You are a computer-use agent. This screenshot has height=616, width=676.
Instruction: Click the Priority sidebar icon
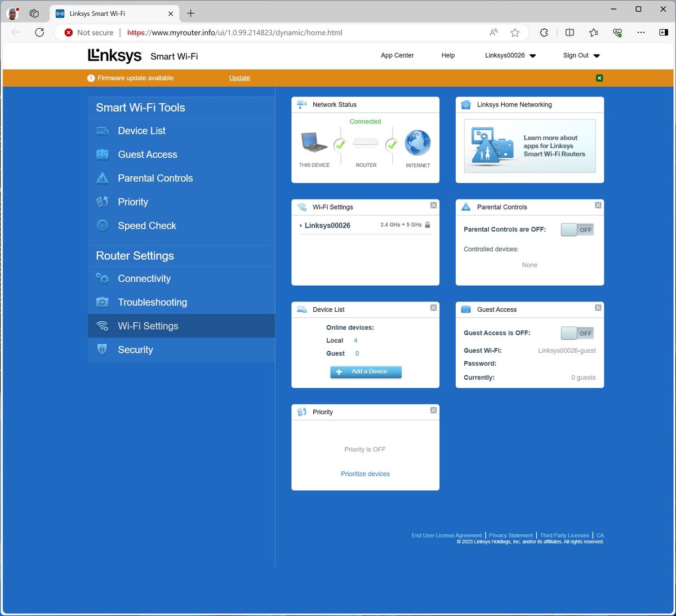[103, 202]
